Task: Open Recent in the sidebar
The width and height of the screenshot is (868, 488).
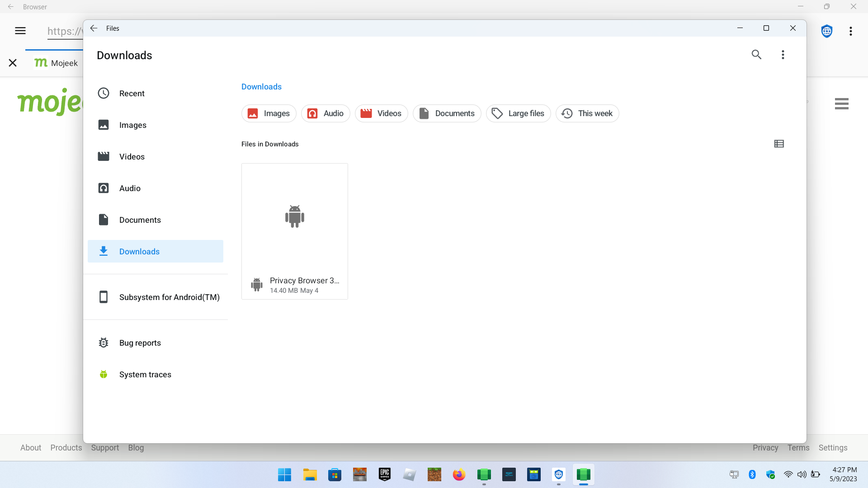Action: (156, 93)
